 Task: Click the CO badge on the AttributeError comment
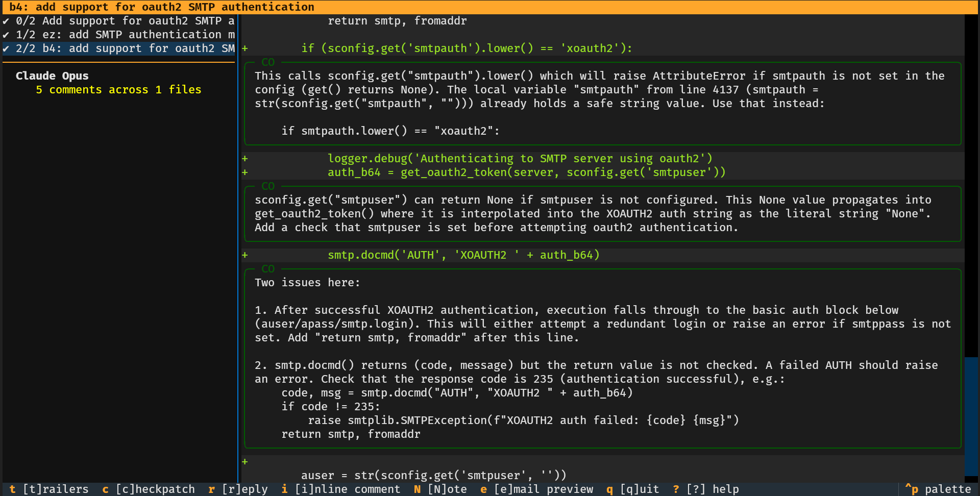(268, 62)
